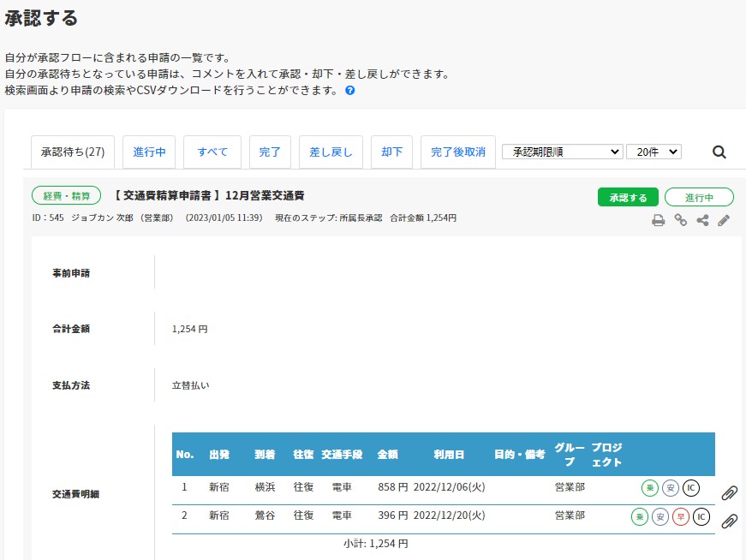746x560 pixels.
Task: Open the paperclip attachment on the 新宿-横浜 row
Action: (731, 493)
